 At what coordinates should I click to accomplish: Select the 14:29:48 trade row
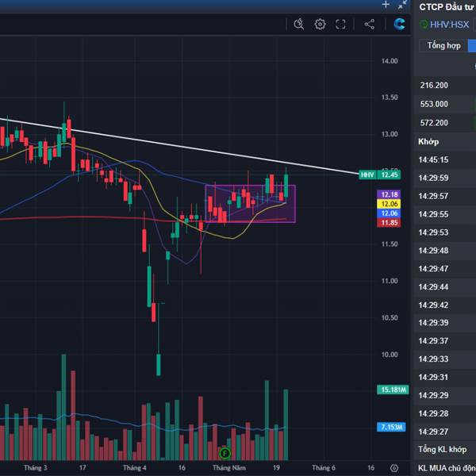pyautogui.click(x=445, y=251)
